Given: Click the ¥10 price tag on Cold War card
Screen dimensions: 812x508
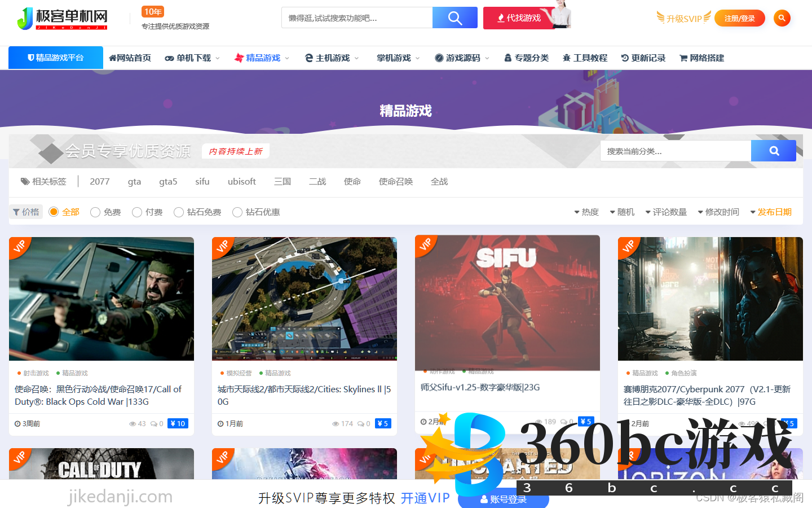Looking at the screenshot, I should pyautogui.click(x=178, y=423).
